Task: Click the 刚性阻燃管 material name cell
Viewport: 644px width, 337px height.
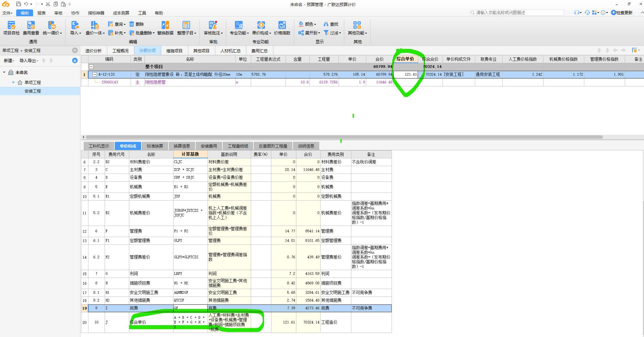Action: (190, 82)
